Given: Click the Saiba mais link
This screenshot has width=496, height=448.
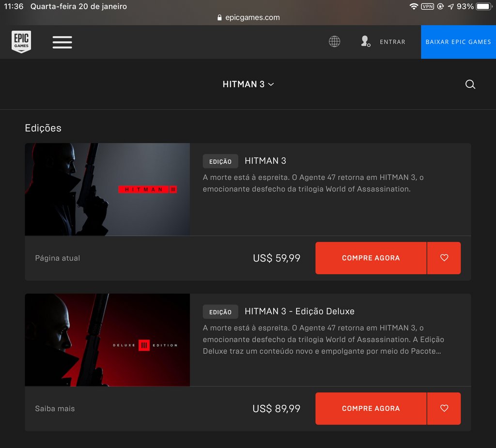Looking at the screenshot, I should (55, 408).
